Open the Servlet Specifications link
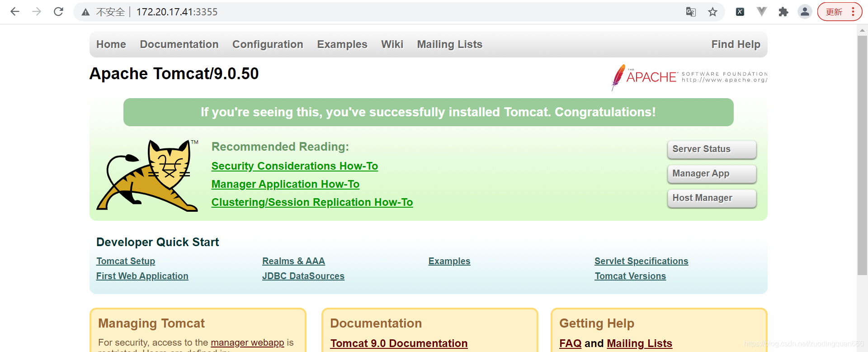The width and height of the screenshot is (868, 352). [642, 261]
